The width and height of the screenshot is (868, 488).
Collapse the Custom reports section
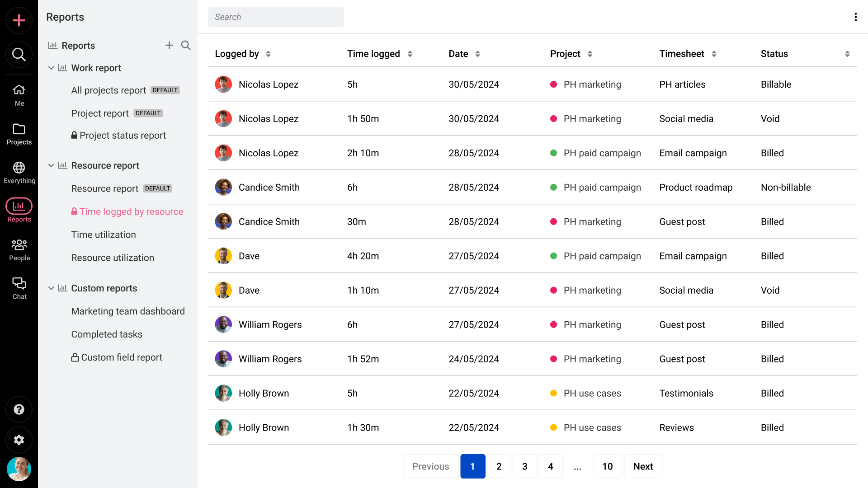[x=51, y=288]
